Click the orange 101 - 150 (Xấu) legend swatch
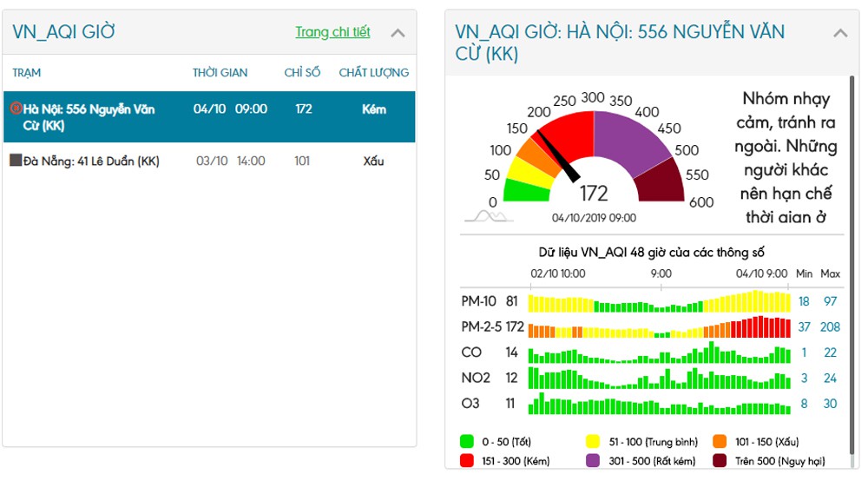Viewport: 868px width, 481px height. click(720, 441)
